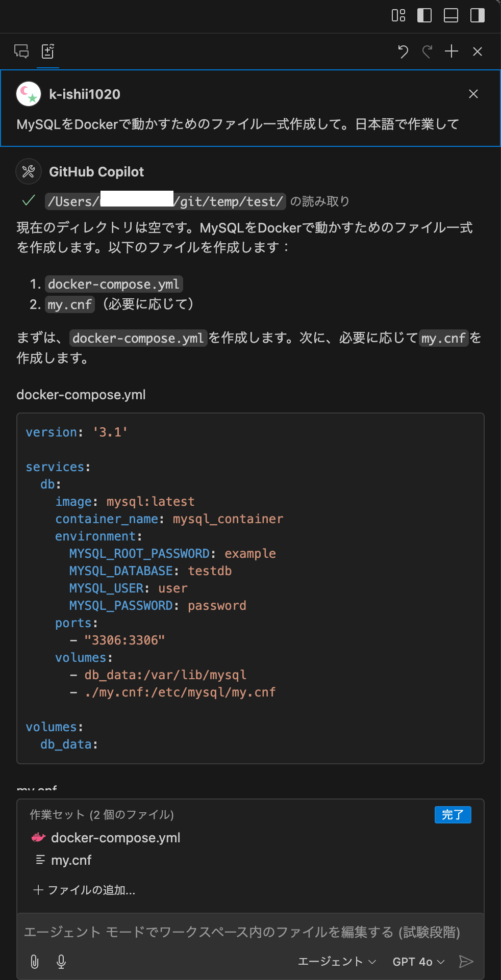Click the MYSQL_ROOT_PASSWORD: example line

coord(172,554)
